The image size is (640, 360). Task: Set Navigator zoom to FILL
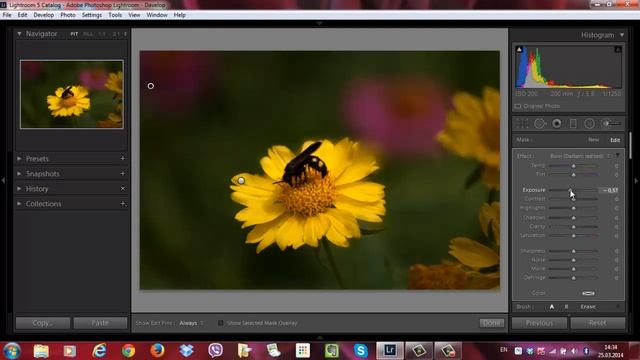click(88, 34)
